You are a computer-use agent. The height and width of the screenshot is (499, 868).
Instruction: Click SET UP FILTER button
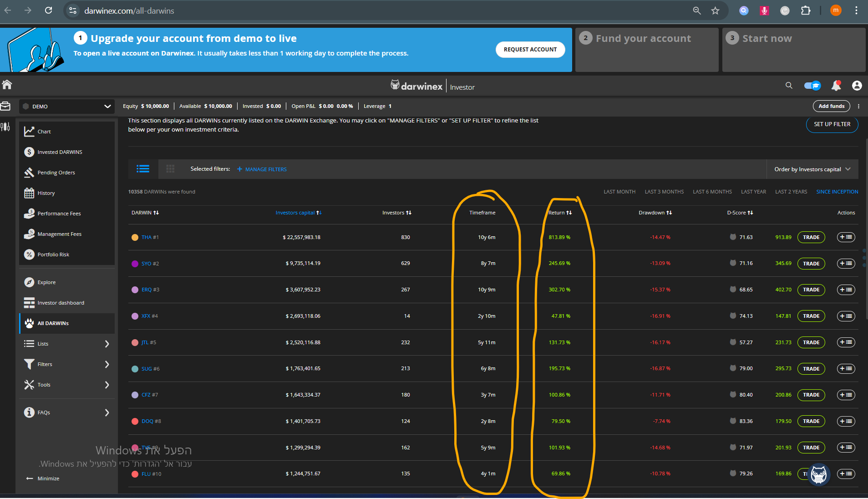832,124
